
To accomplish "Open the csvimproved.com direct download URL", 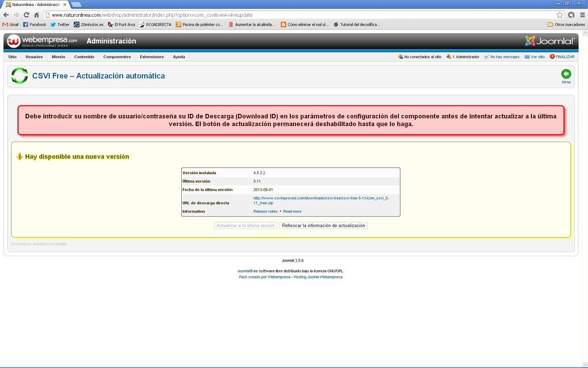I will (x=321, y=201).
